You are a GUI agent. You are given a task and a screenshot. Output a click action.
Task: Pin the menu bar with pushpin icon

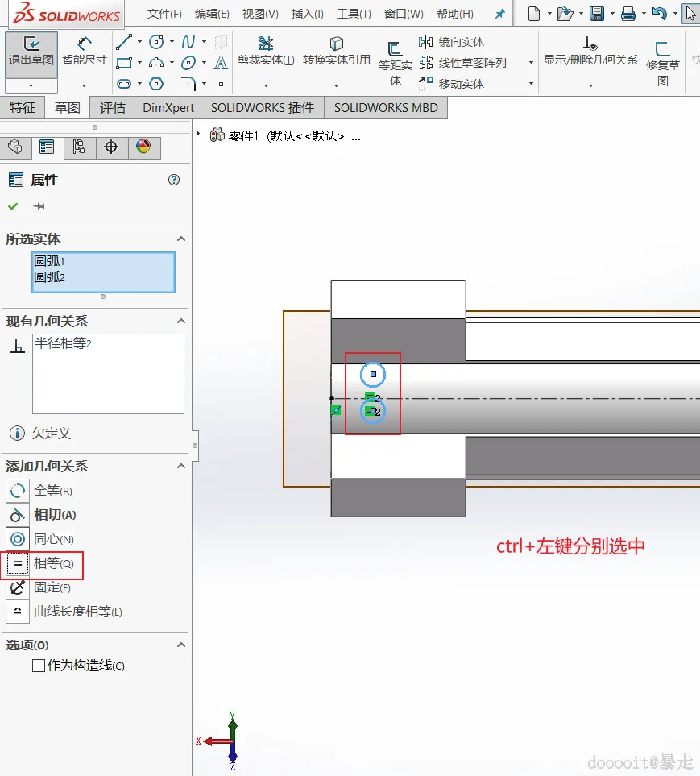click(x=500, y=14)
